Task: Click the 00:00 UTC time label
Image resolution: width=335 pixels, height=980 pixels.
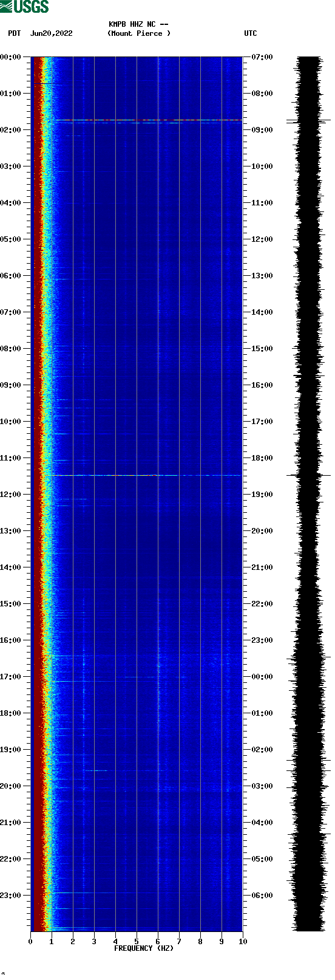Action: [262, 677]
